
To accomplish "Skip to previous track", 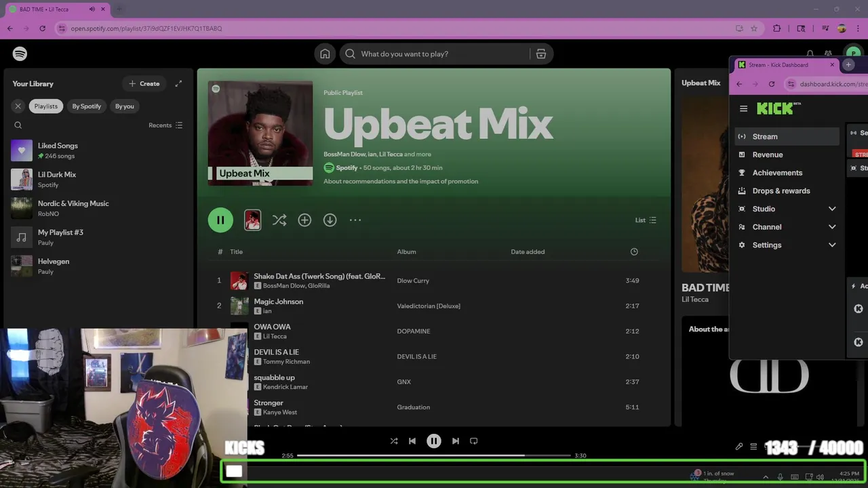I will pyautogui.click(x=412, y=441).
